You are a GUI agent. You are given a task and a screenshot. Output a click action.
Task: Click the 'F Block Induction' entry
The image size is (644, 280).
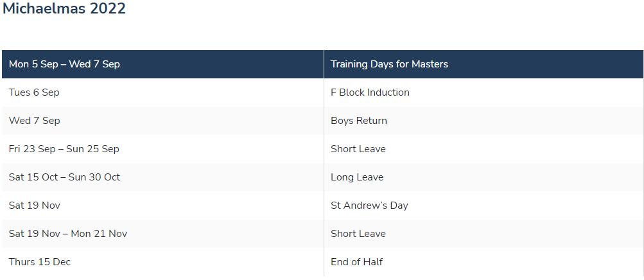pos(370,92)
